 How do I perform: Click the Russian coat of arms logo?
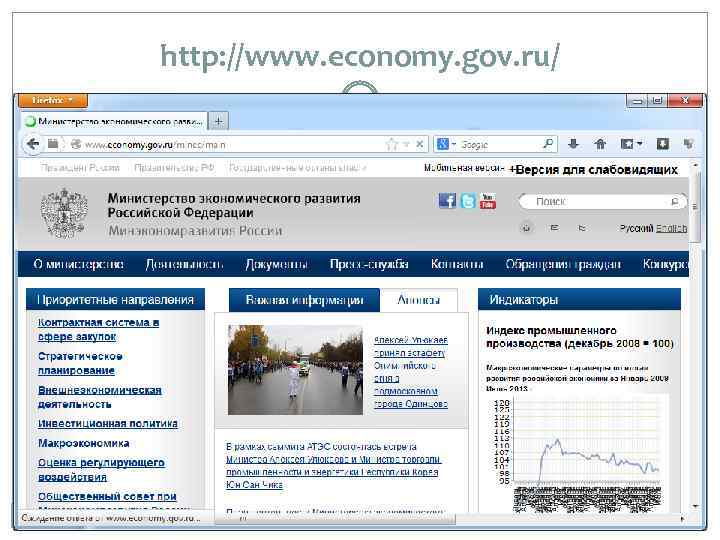coord(64,213)
